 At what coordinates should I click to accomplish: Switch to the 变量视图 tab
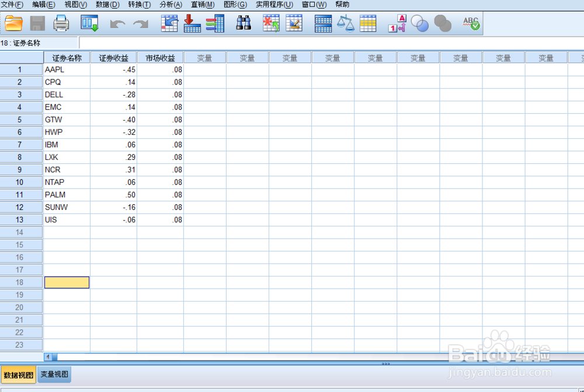[54, 374]
